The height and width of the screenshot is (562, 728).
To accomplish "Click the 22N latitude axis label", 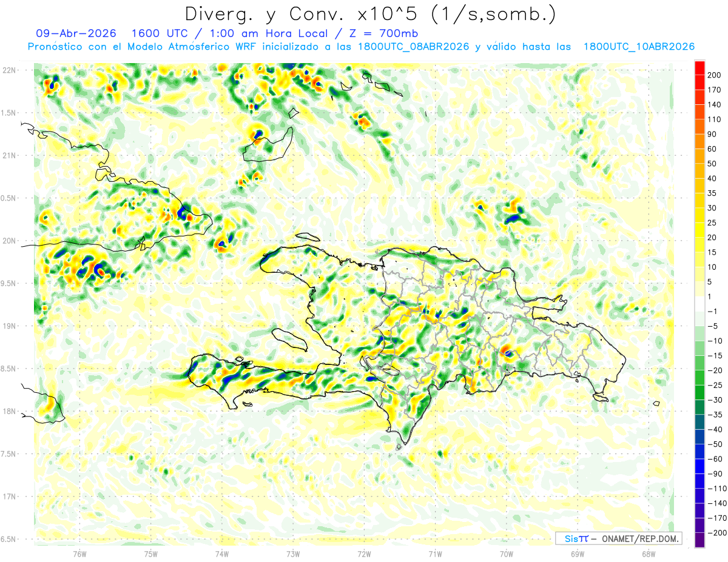I will [8, 70].
